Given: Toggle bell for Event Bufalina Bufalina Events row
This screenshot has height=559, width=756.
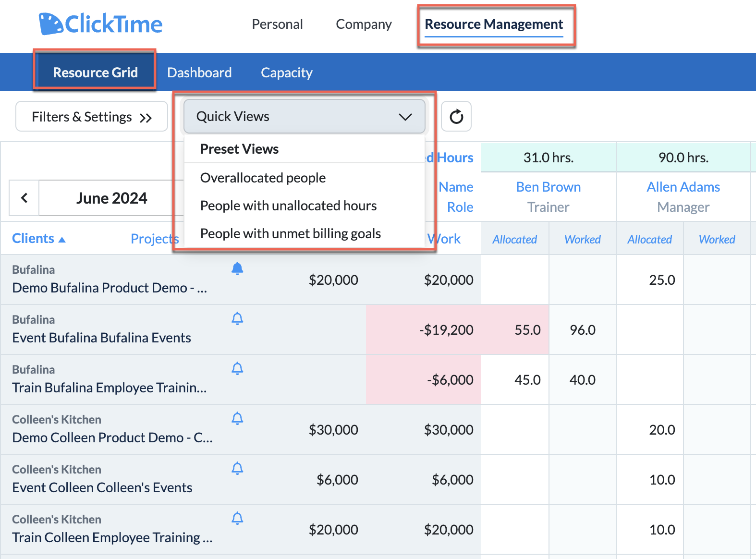Looking at the screenshot, I should [x=237, y=318].
